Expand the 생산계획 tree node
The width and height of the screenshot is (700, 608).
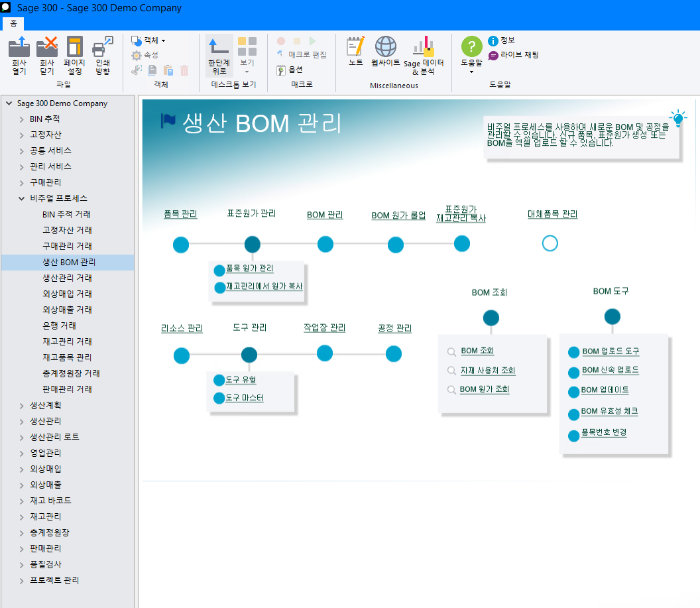(21, 406)
